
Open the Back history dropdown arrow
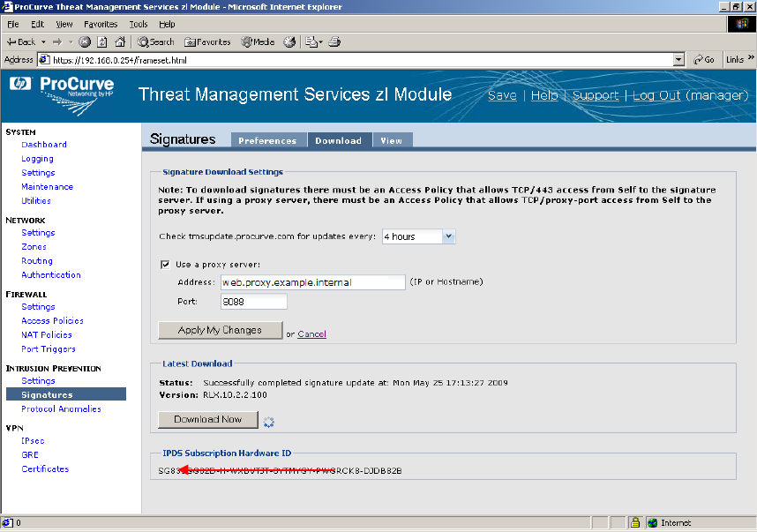[43, 42]
